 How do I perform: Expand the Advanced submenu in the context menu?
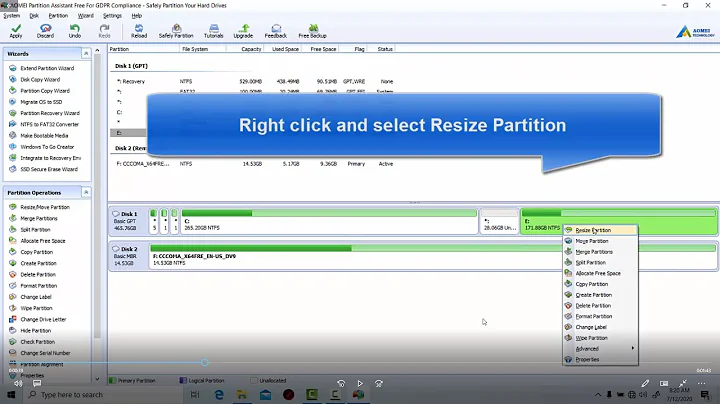tap(600, 349)
